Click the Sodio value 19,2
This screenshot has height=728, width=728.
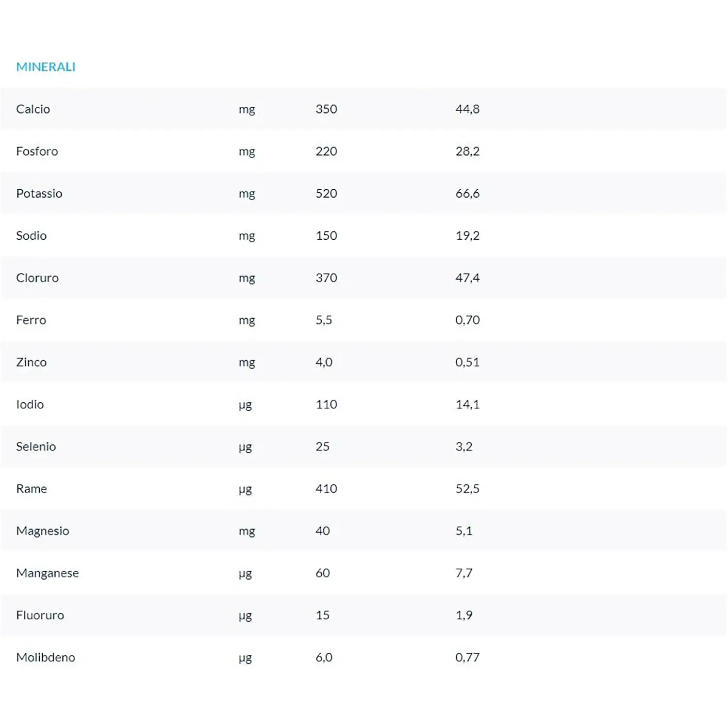pyautogui.click(x=467, y=236)
